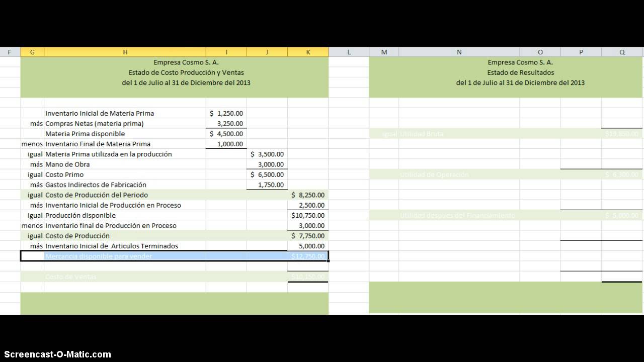Click the column L header
The image size is (644, 362).
tap(349, 52)
